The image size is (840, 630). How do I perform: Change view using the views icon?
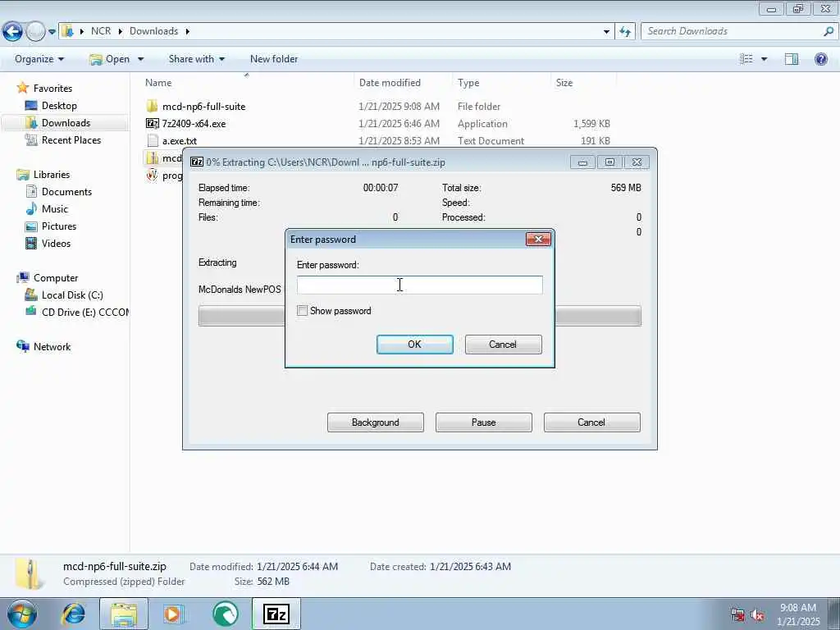(x=746, y=59)
